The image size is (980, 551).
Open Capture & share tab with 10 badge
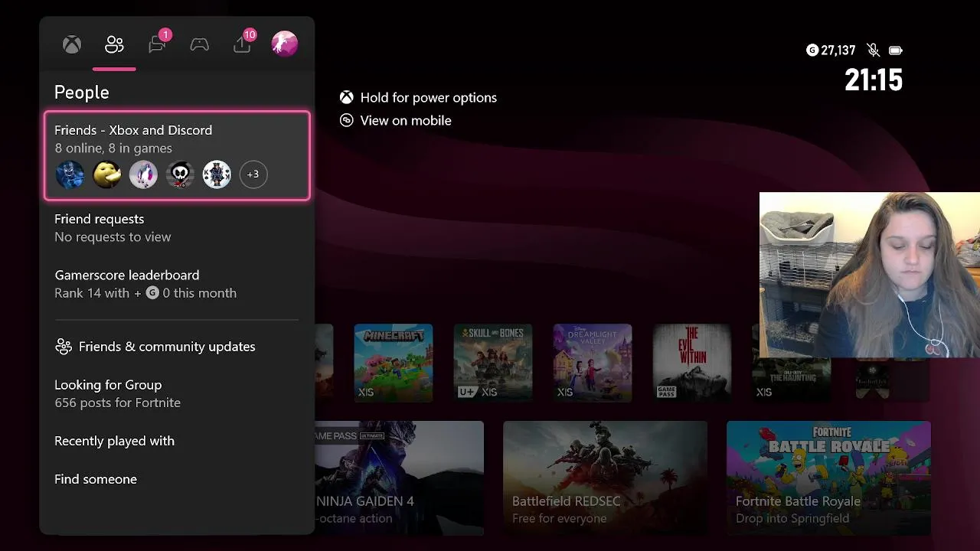click(x=243, y=44)
